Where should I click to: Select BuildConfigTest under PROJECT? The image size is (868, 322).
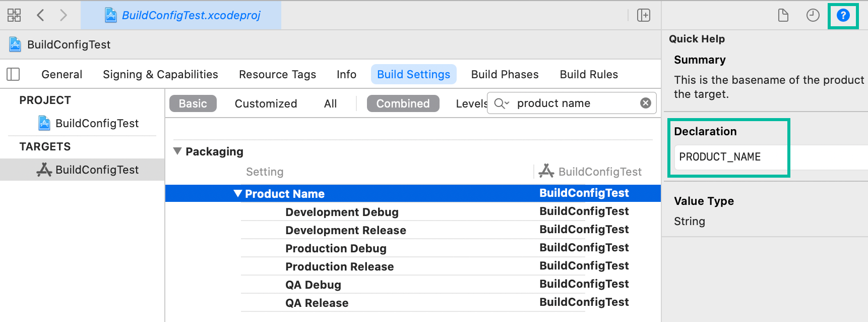point(97,123)
